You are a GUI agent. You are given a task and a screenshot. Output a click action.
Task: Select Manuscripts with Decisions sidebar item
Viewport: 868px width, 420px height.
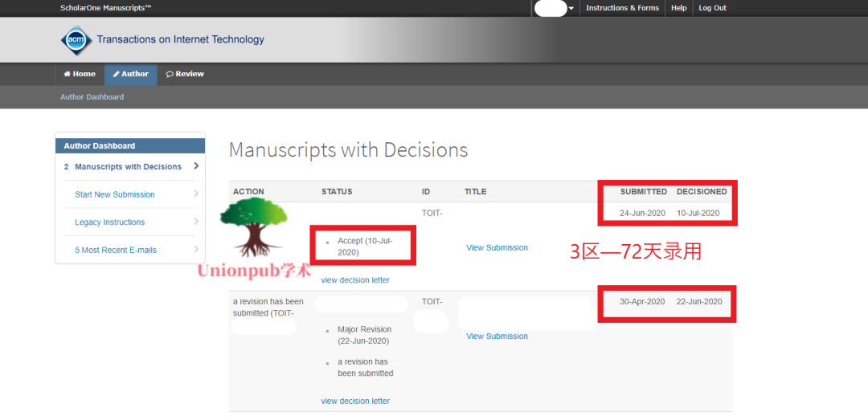pos(128,166)
